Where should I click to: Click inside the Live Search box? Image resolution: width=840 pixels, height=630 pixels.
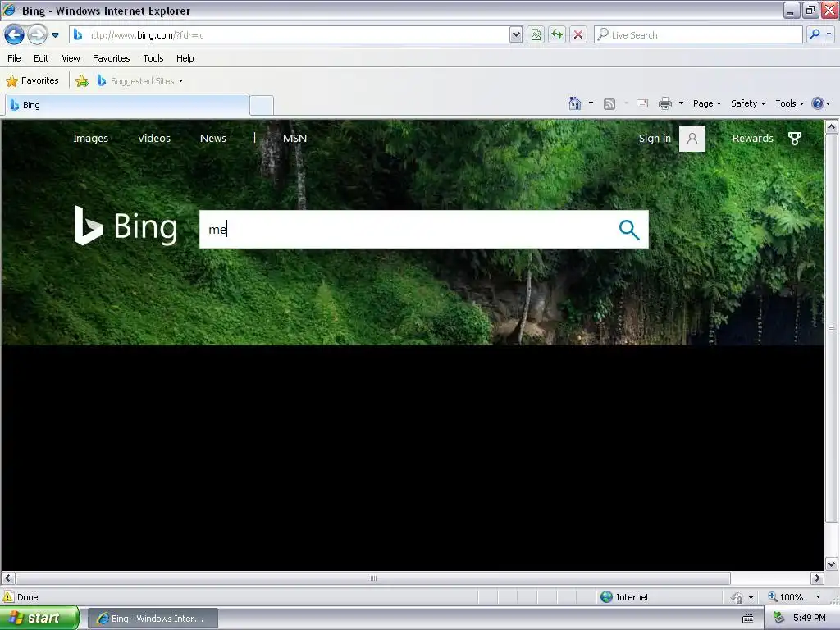[698, 35]
